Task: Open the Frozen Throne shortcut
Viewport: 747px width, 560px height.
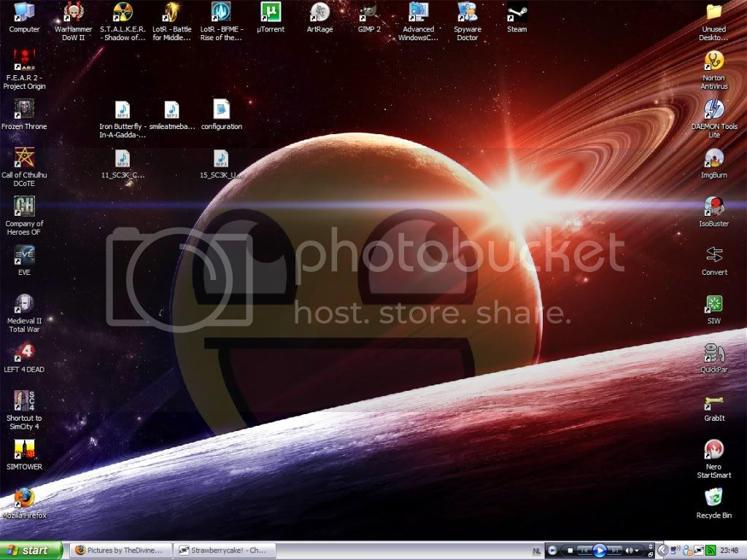Action: [24, 114]
